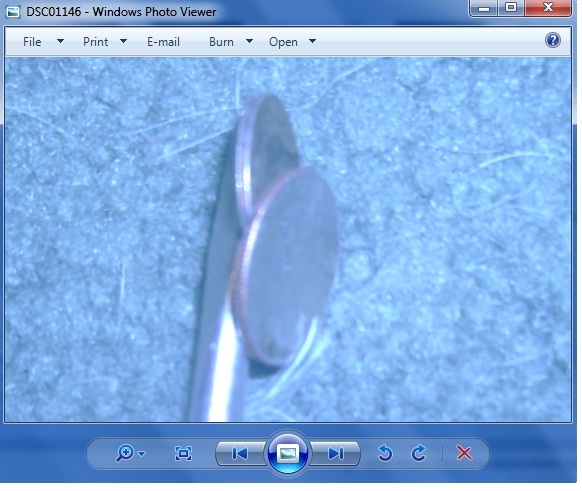Open the File menu

(x=32, y=42)
